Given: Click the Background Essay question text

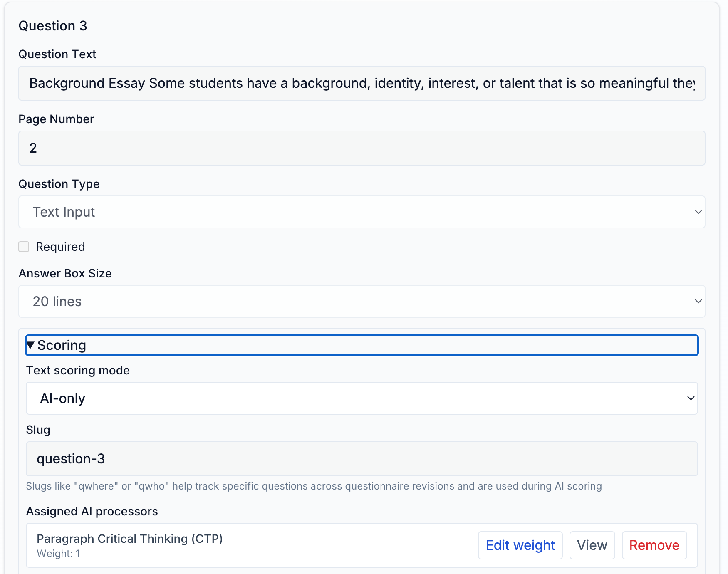Looking at the screenshot, I should [x=362, y=83].
